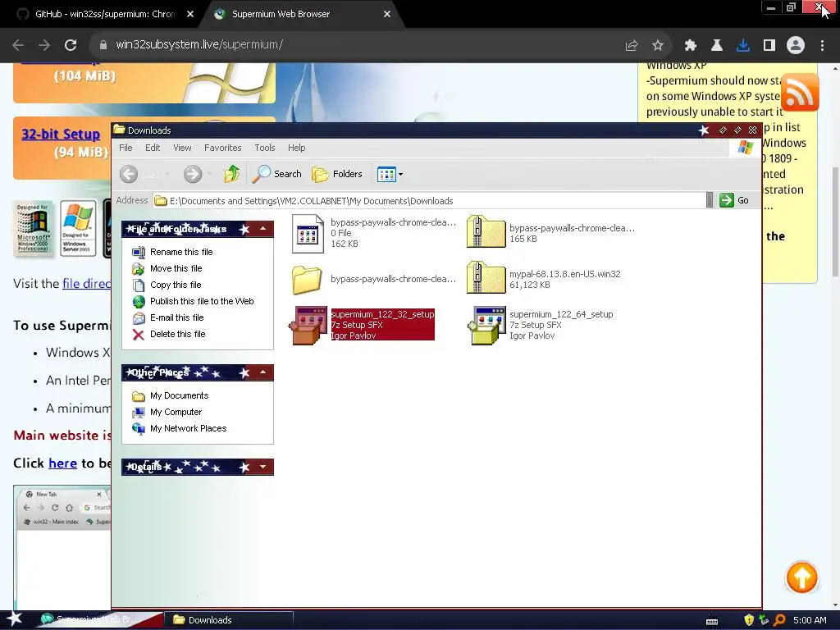Toggle the browser side panel icon

(x=769, y=46)
